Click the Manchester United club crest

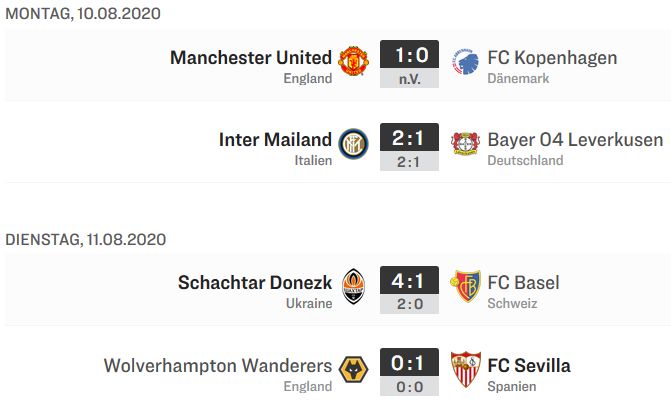353,61
